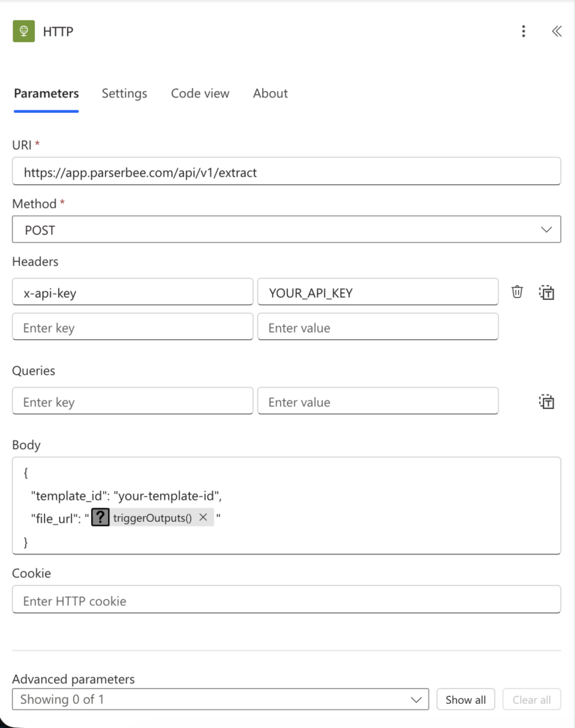Delete the x-api-key header row
Image resolution: width=575 pixels, height=728 pixels.
pos(517,292)
